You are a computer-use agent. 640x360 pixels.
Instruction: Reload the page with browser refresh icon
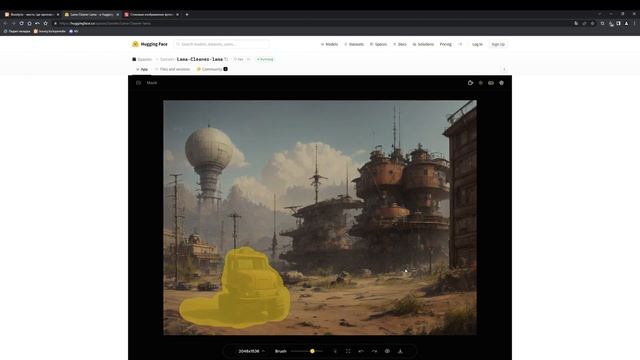point(21,23)
